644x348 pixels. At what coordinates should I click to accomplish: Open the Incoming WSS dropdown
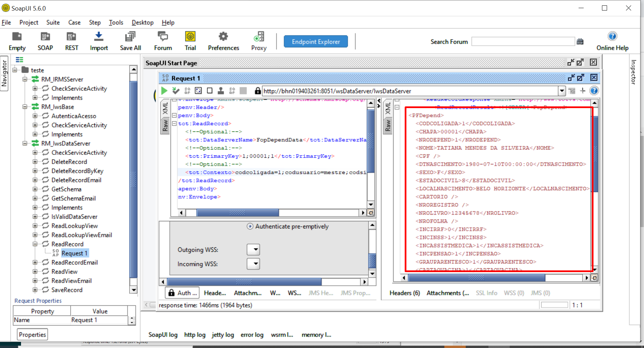pyautogui.click(x=253, y=264)
